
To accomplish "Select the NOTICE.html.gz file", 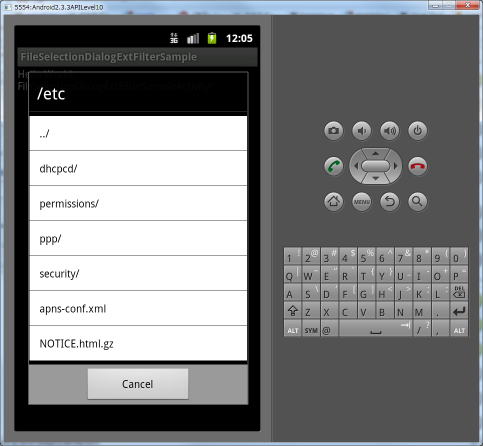I will pyautogui.click(x=138, y=343).
